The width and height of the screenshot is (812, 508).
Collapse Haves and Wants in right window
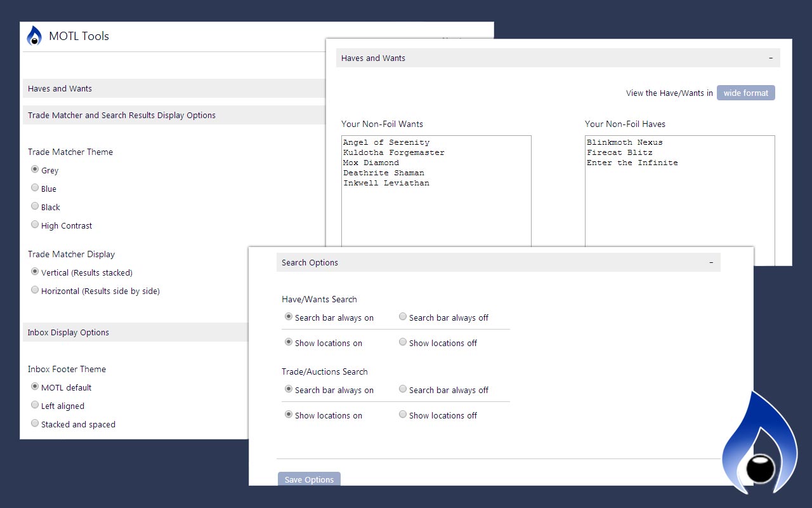click(x=771, y=58)
